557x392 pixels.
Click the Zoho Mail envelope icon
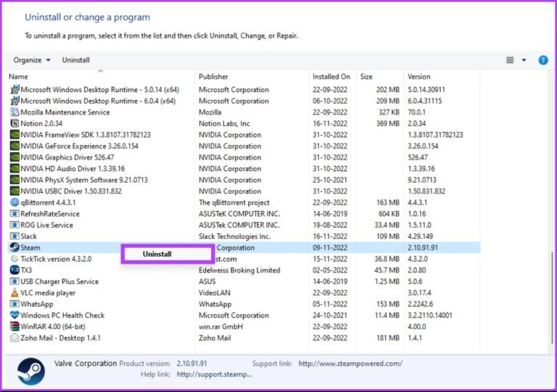[15, 338]
